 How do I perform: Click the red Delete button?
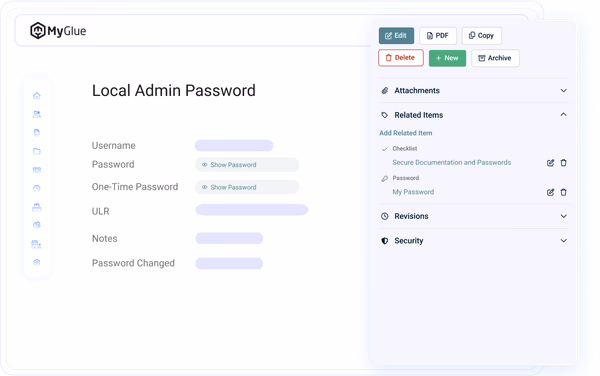pos(401,58)
